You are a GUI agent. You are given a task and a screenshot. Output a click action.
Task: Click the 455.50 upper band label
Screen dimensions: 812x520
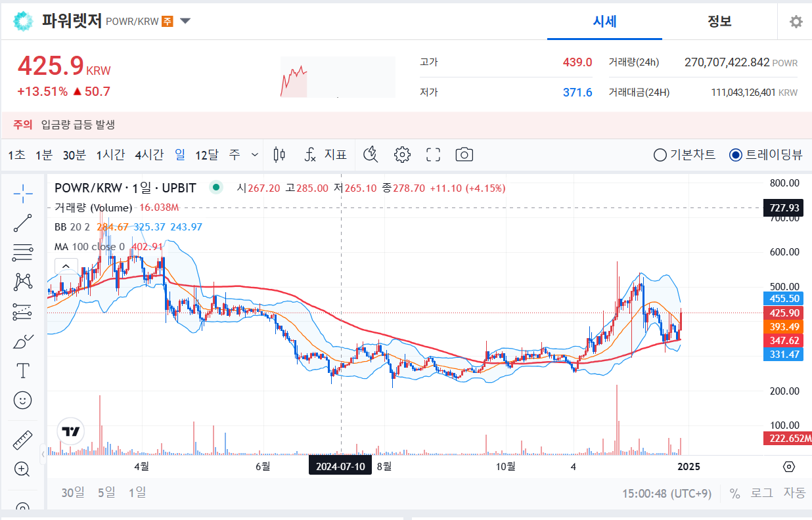click(784, 299)
